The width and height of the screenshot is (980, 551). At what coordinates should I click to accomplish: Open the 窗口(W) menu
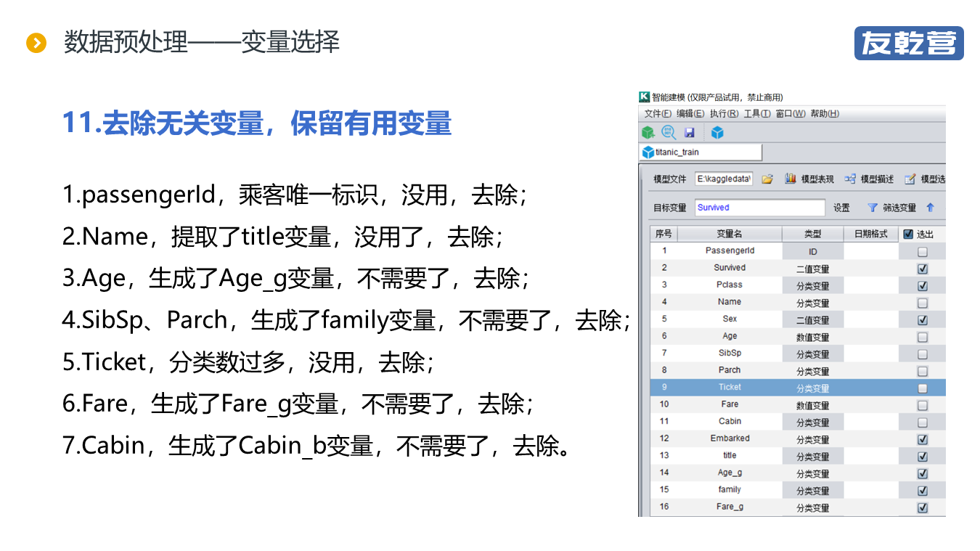click(x=791, y=114)
